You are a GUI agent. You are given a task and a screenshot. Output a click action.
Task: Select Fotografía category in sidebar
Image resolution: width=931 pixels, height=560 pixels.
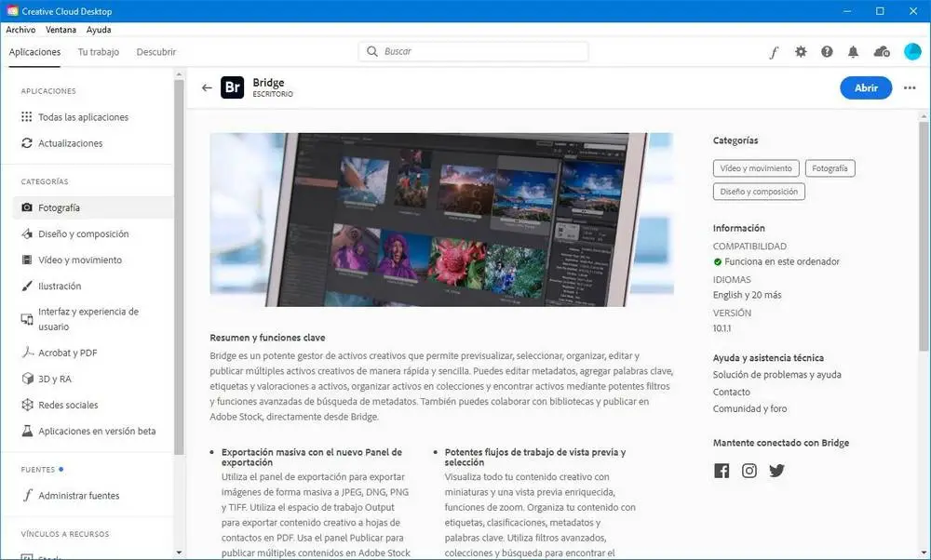(x=93, y=207)
